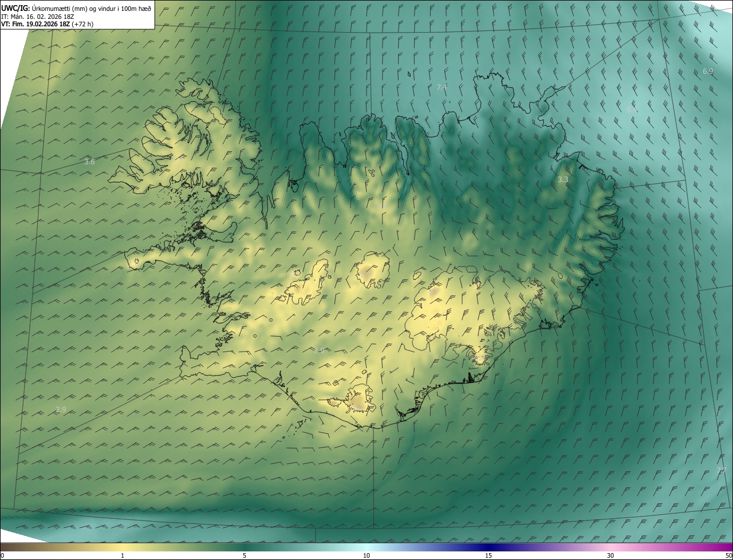Click the colour scale tick label 50
This screenshot has width=733, height=560.
[728, 555]
